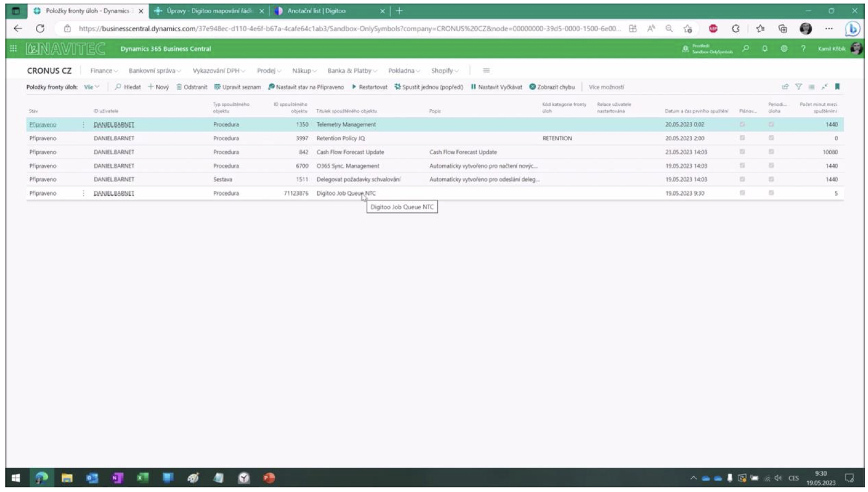Toggle Plánov. checkbox in Telemetry Management row
Viewport: 868px width, 492px height.
(x=742, y=124)
